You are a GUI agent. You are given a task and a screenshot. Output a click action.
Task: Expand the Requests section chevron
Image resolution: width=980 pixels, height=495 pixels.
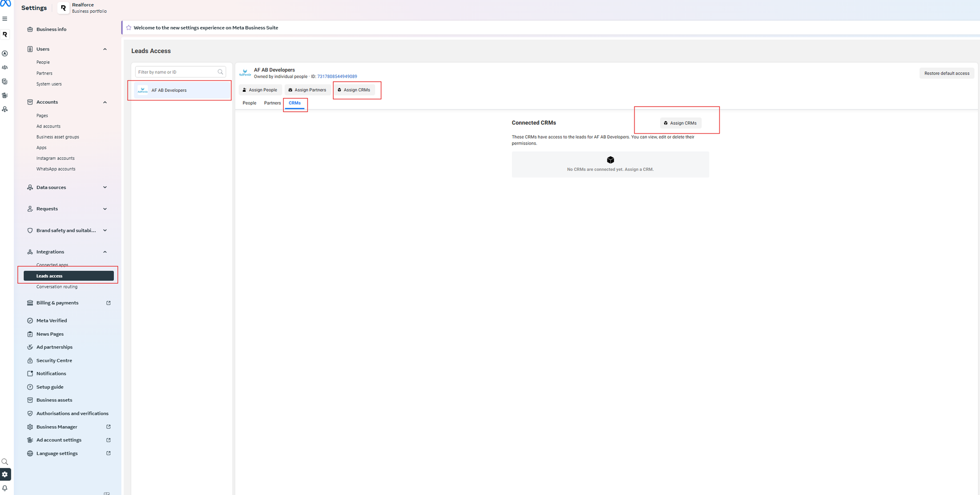(x=105, y=209)
